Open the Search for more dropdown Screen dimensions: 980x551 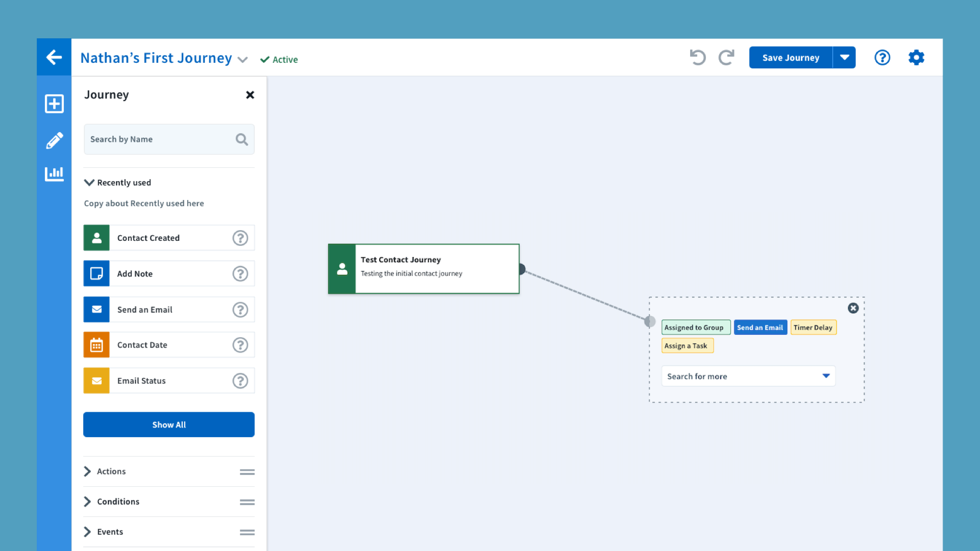point(748,377)
